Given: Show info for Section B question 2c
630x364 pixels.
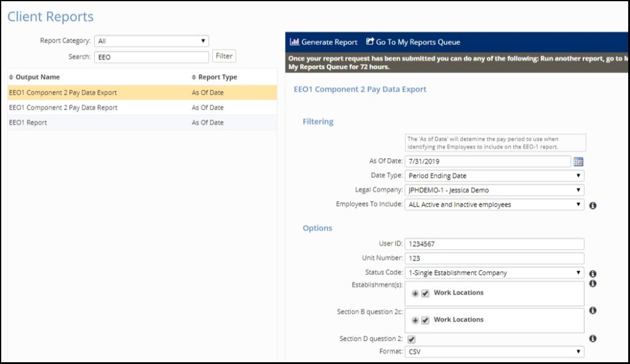Looking at the screenshot, I should (592, 311).
